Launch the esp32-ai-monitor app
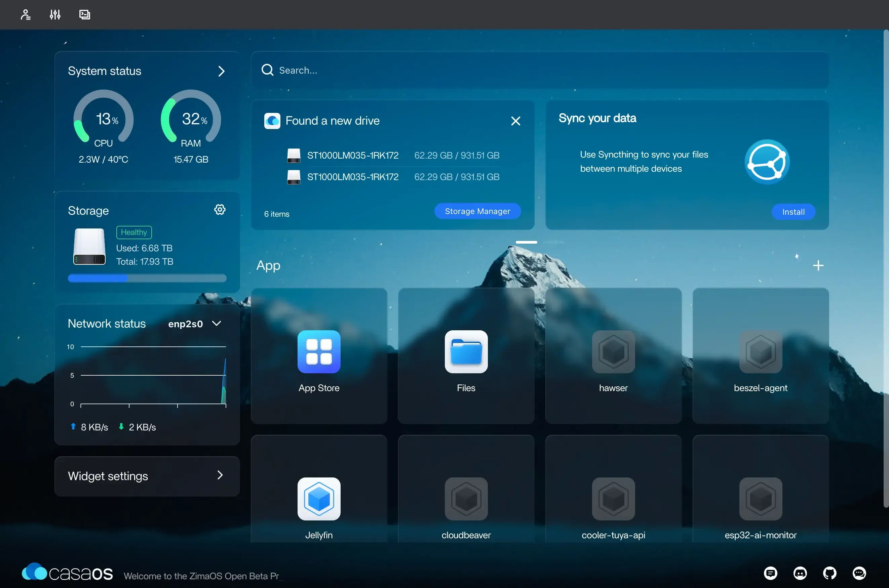This screenshot has height=588, width=889. 761,499
